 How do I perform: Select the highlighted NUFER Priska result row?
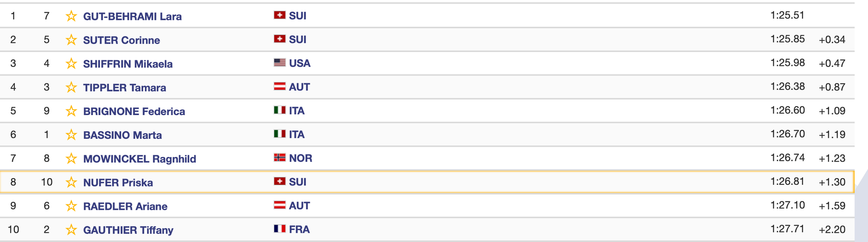click(427, 182)
